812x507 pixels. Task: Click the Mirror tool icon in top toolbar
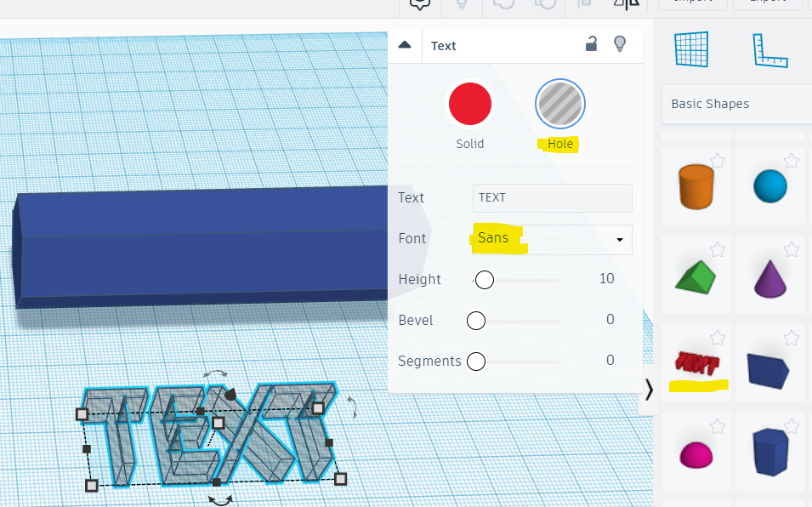pos(626,4)
